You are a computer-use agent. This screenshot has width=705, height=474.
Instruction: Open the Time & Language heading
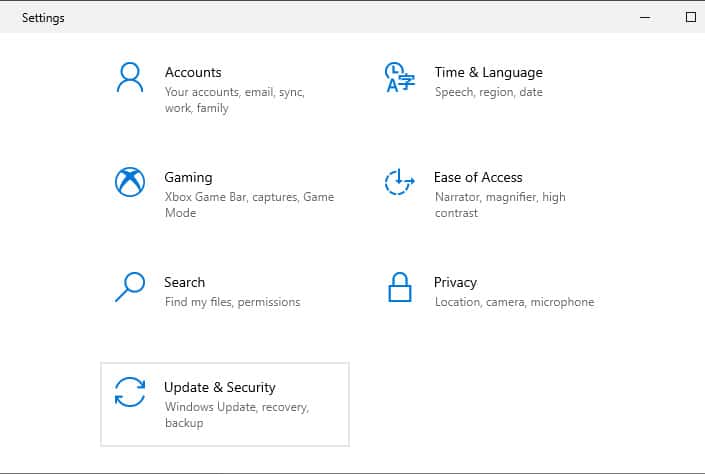pyautogui.click(x=488, y=72)
